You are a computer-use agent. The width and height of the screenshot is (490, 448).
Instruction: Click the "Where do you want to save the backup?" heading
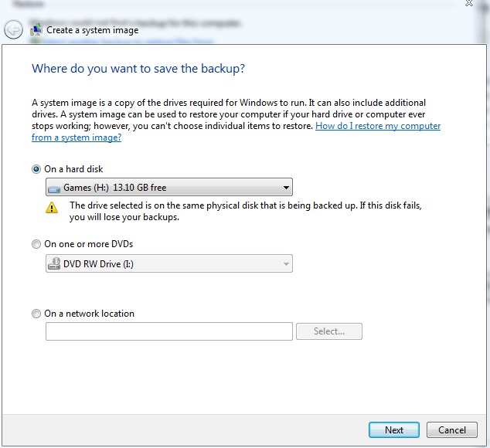point(138,69)
